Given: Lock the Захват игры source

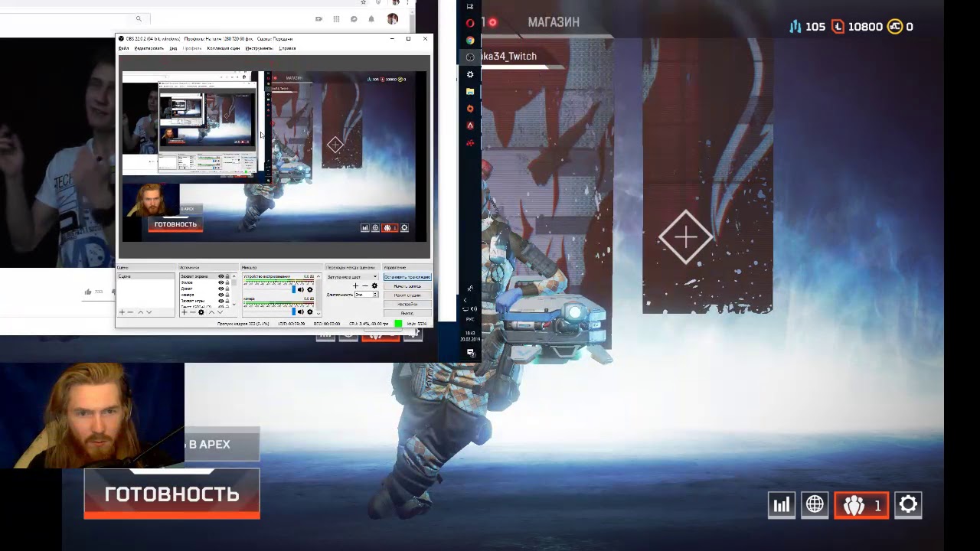Looking at the screenshot, I should click(x=227, y=301).
